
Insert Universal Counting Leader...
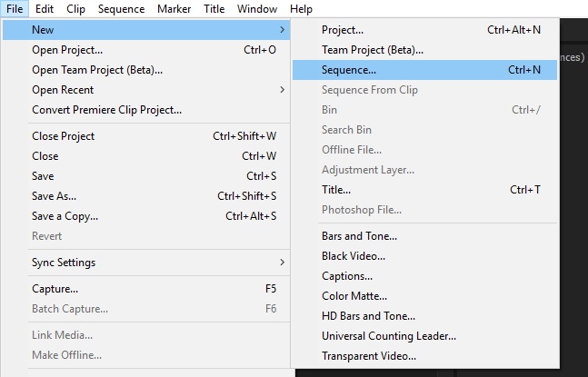(x=389, y=336)
